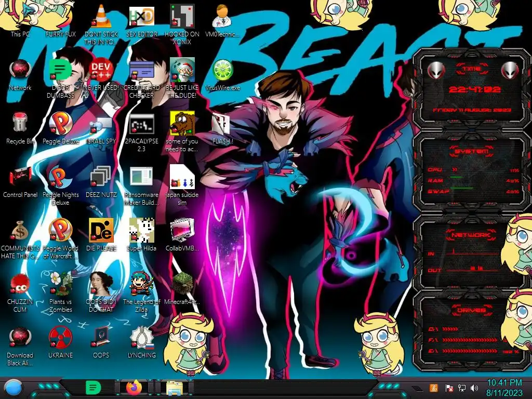Click the TIME header in widget
Viewport: 532px width, 399px height.
tap(472, 69)
